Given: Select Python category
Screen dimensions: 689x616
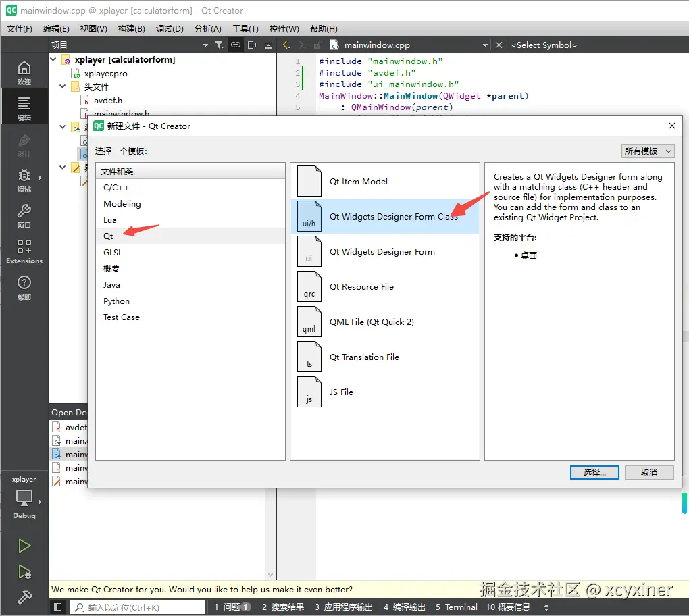Looking at the screenshot, I should pyautogui.click(x=190, y=301).
